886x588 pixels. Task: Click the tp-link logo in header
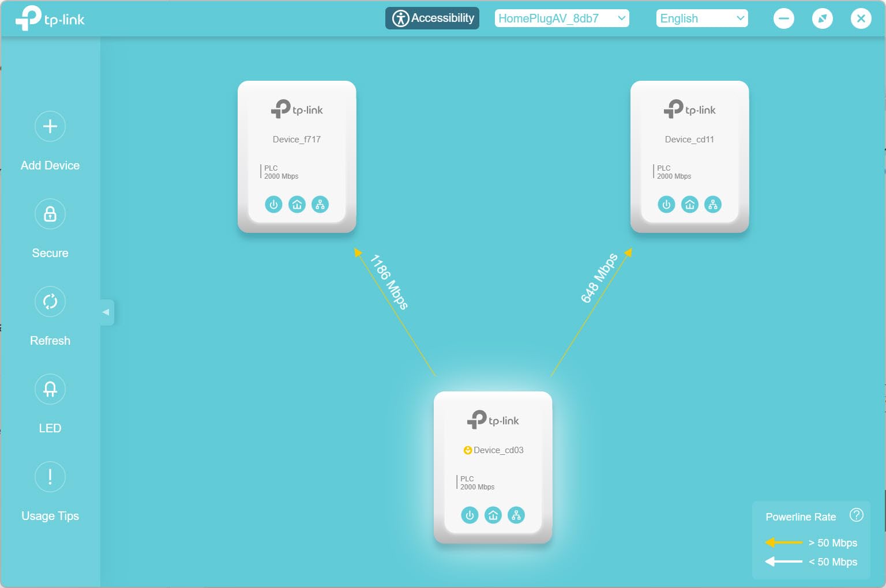50,18
